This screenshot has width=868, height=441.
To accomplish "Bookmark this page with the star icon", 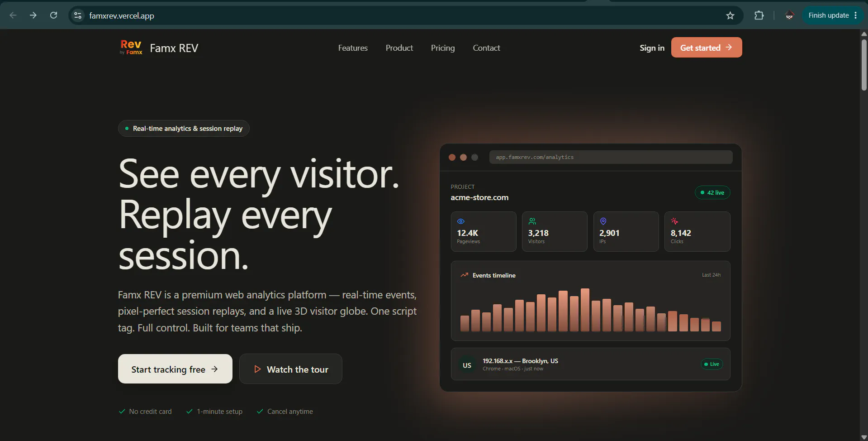I will click(x=730, y=15).
